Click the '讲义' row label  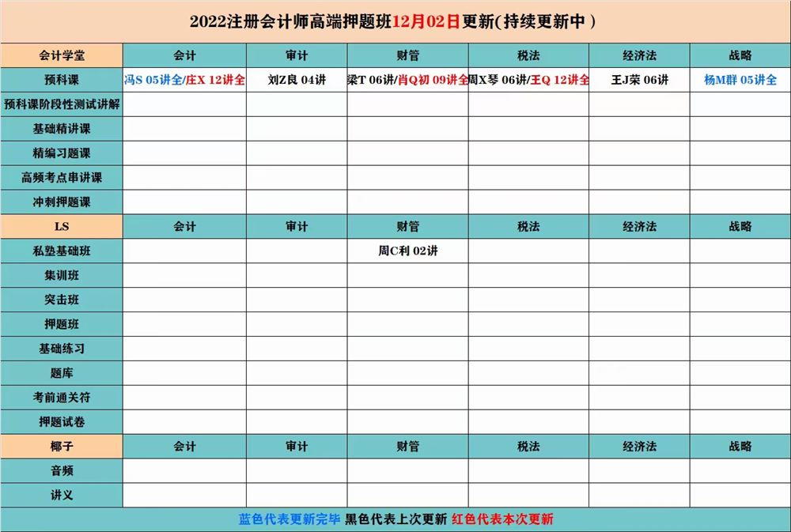pos(62,495)
